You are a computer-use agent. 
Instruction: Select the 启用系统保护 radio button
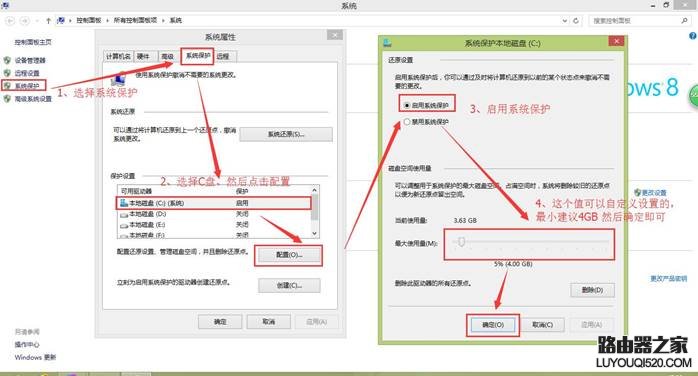(407, 105)
